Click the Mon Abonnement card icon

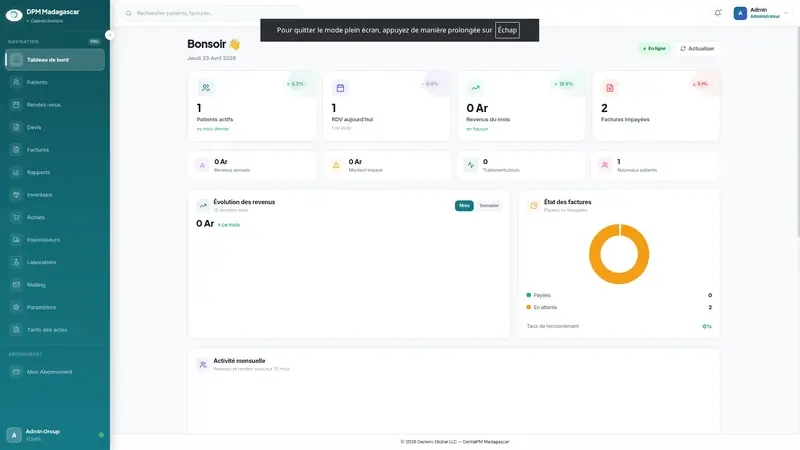(x=16, y=371)
